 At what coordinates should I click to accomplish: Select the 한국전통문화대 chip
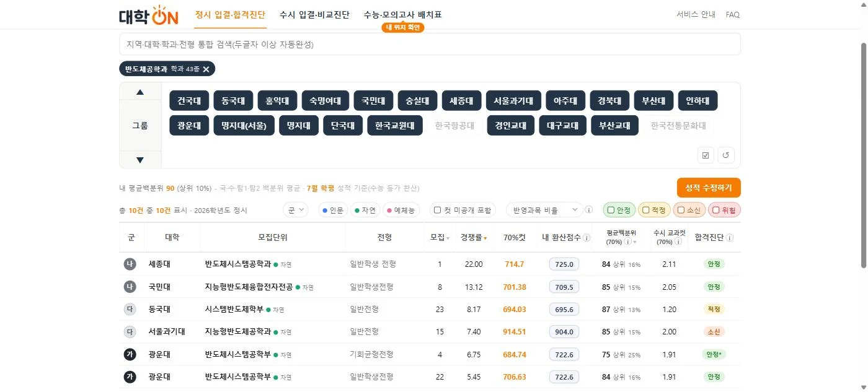click(678, 126)
